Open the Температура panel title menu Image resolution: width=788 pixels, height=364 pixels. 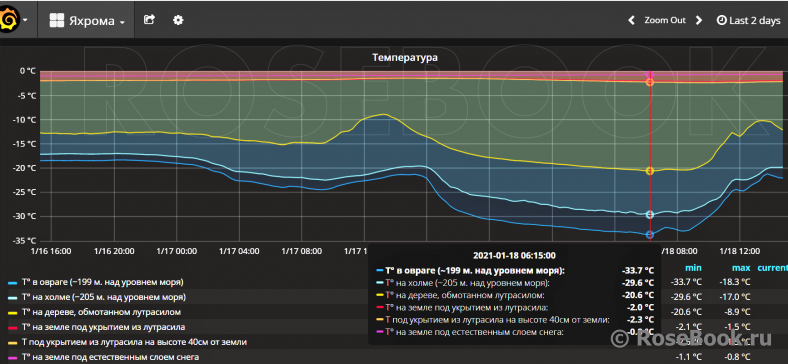(x=405, y=57)
